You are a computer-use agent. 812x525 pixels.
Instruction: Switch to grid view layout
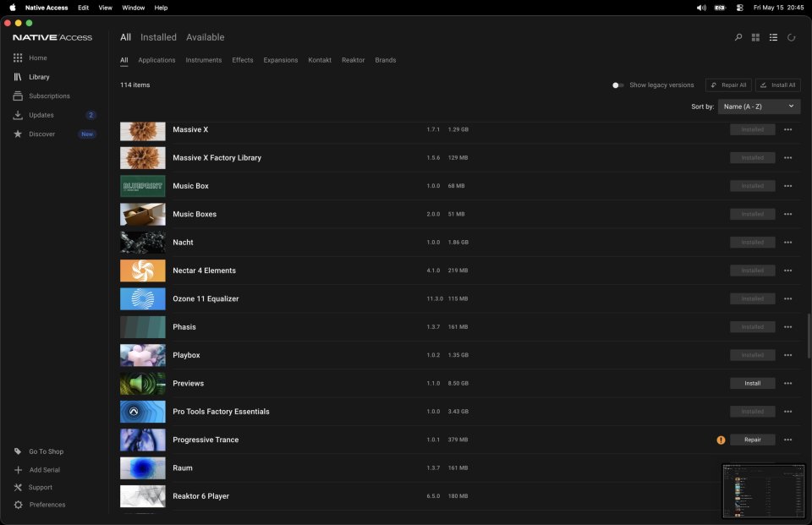tap(755, 37)
